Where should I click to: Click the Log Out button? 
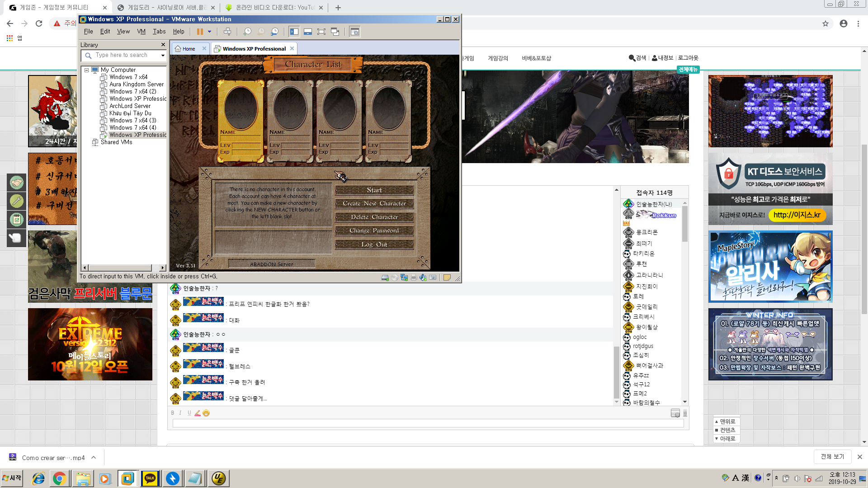click(x=374, y=244)
